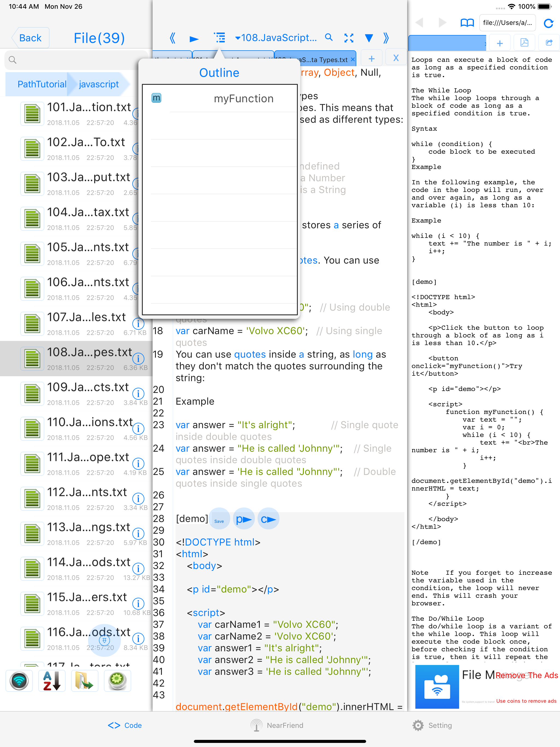Screen dimensions: 560x747
Task: Click the A-Z sort icon
Action: [52, 681]
